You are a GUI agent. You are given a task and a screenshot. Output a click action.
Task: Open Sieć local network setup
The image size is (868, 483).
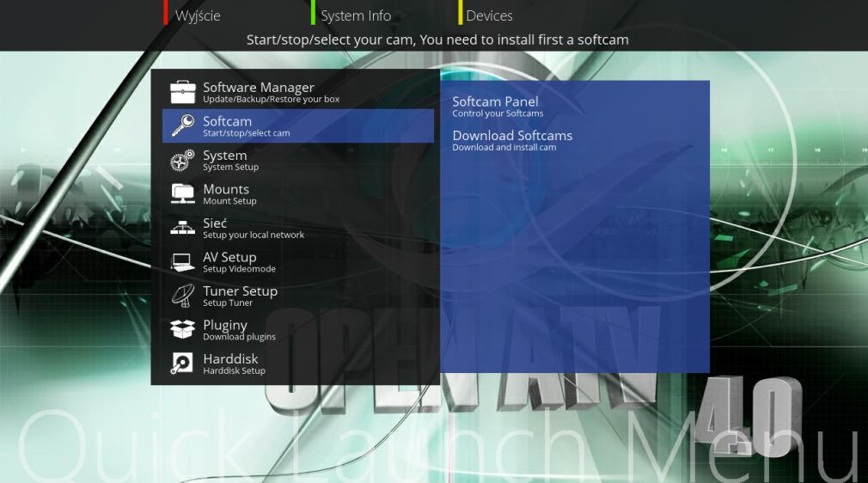click(298, 228)
